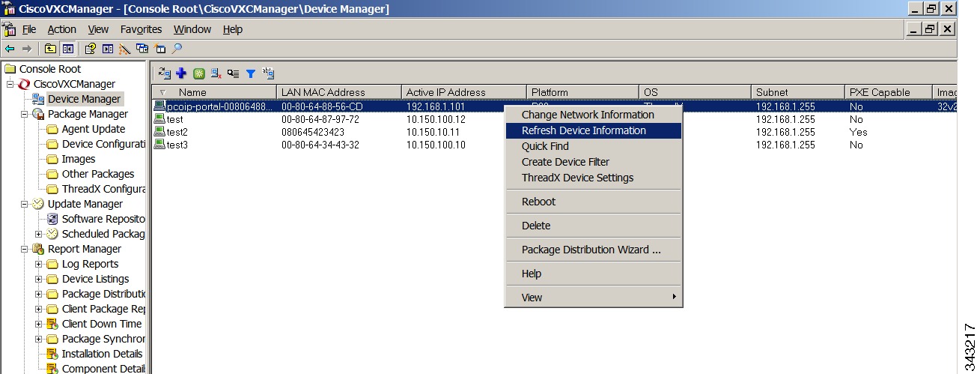Screen dimensions: 980x374
Task: Click the delete device icon with the red x
Action: (216, 73)
